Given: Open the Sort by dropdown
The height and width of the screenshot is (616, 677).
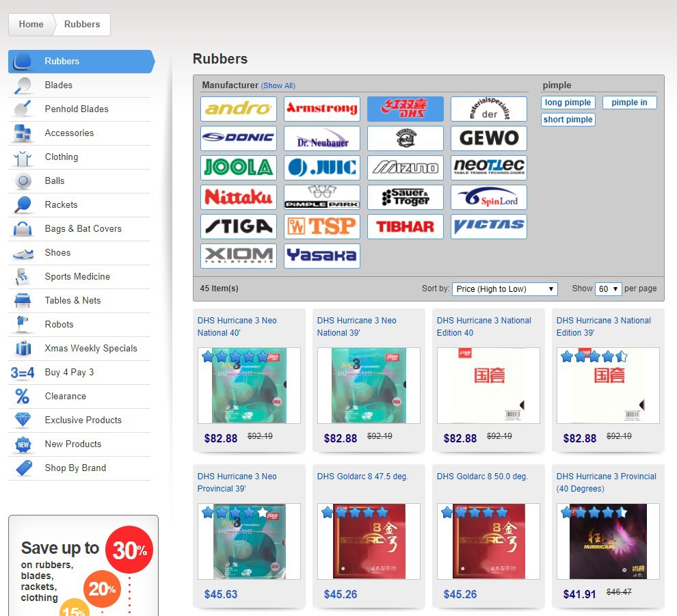Looking at the screenshot, I should tap(505, 289).
